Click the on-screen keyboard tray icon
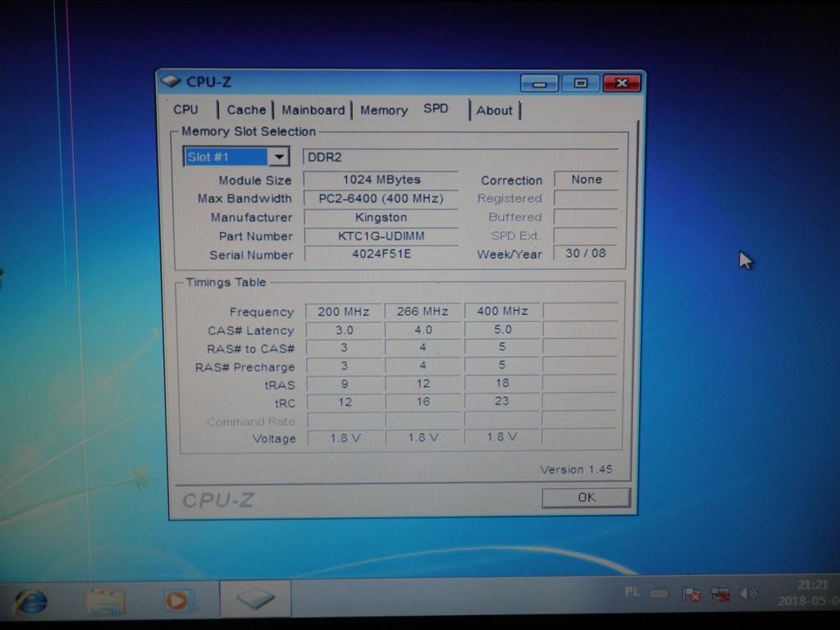 (659, 593)
